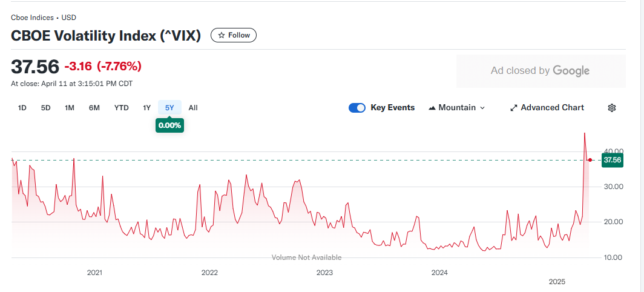Screen dimensions: 644x292
Task: Expand the Mountain chart style dropdown chevron
Action: [x=482, y=108]
